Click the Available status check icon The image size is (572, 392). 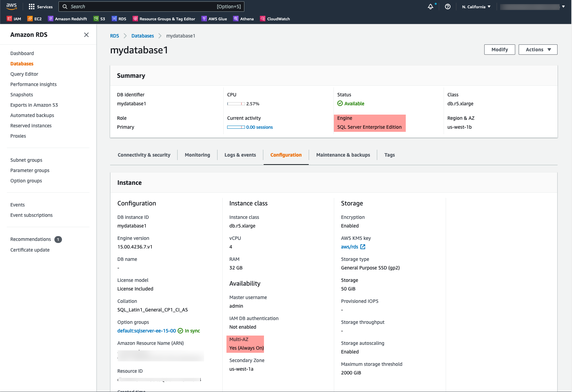(340, 103)
